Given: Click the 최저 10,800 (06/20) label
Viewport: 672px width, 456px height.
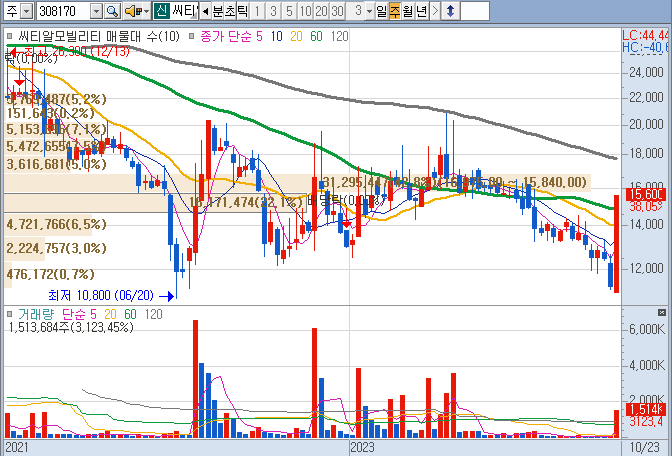Looking at the screenshot, I should [101, 295].
